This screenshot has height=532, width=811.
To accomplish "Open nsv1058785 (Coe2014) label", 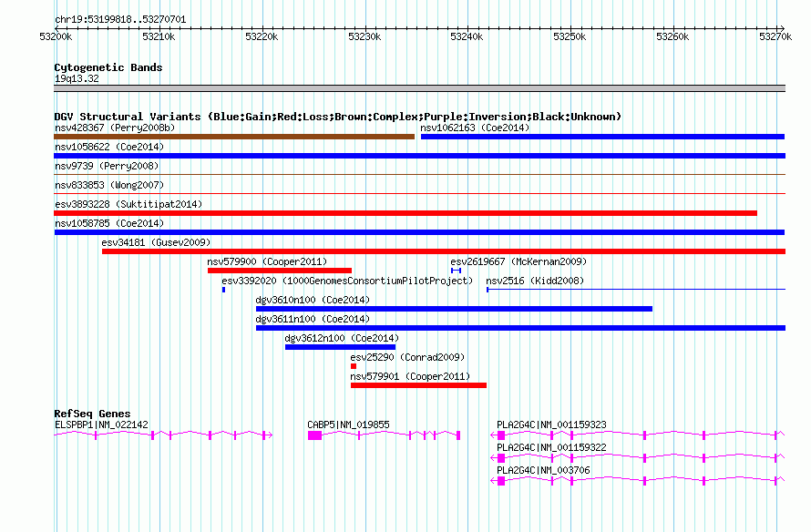I will click(109, 223).
